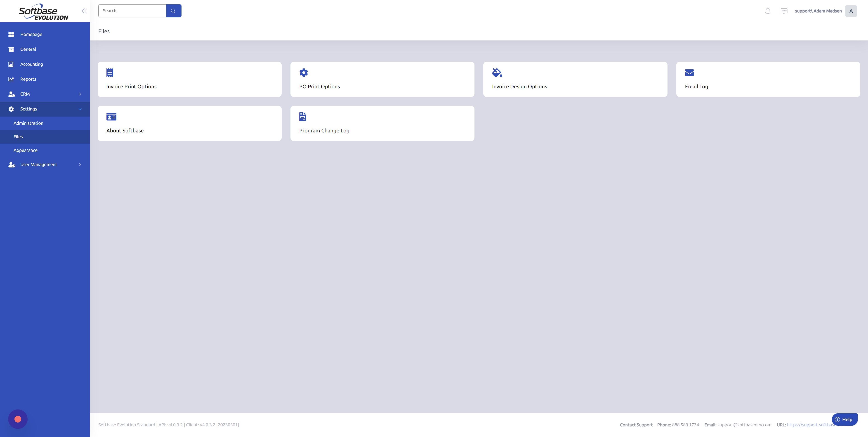The image size is (868, 437).
Task: Open the support@softbasedev.com email link
Action: coord(744,425)
